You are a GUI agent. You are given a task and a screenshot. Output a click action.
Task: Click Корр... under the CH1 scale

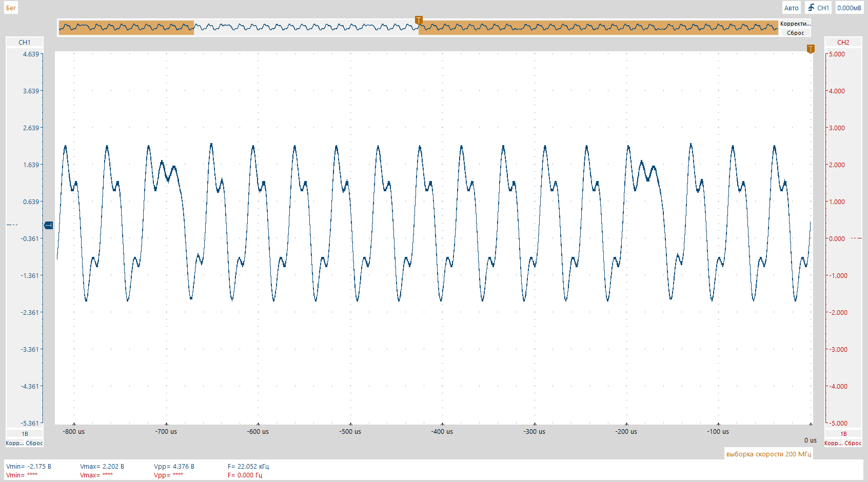click(x=14, y=443)
